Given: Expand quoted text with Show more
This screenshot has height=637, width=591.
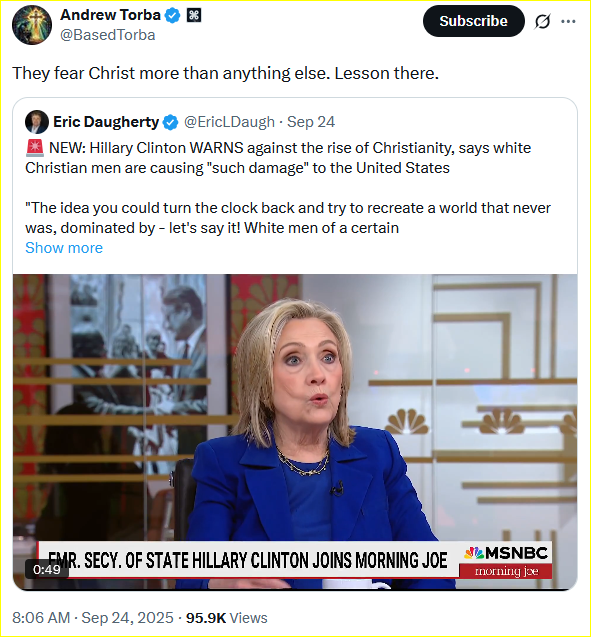Looking at the screenshot, I should [64, 248].
